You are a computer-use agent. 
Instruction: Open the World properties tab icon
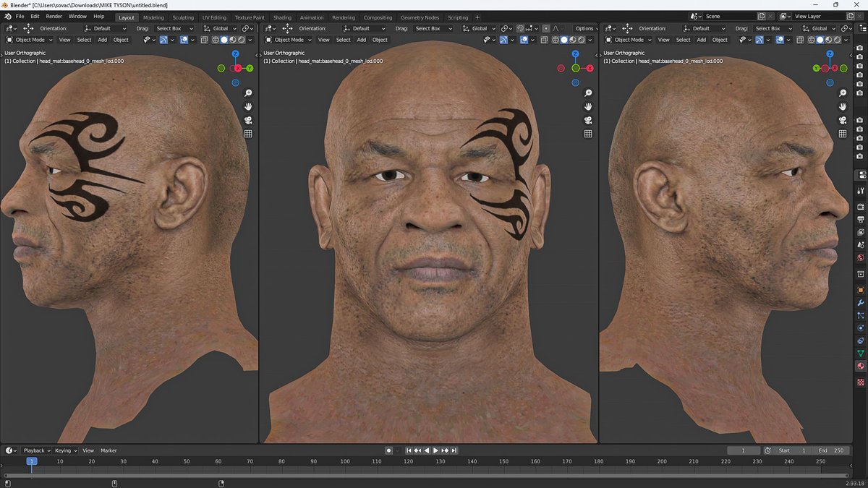[x=861, y=257]
